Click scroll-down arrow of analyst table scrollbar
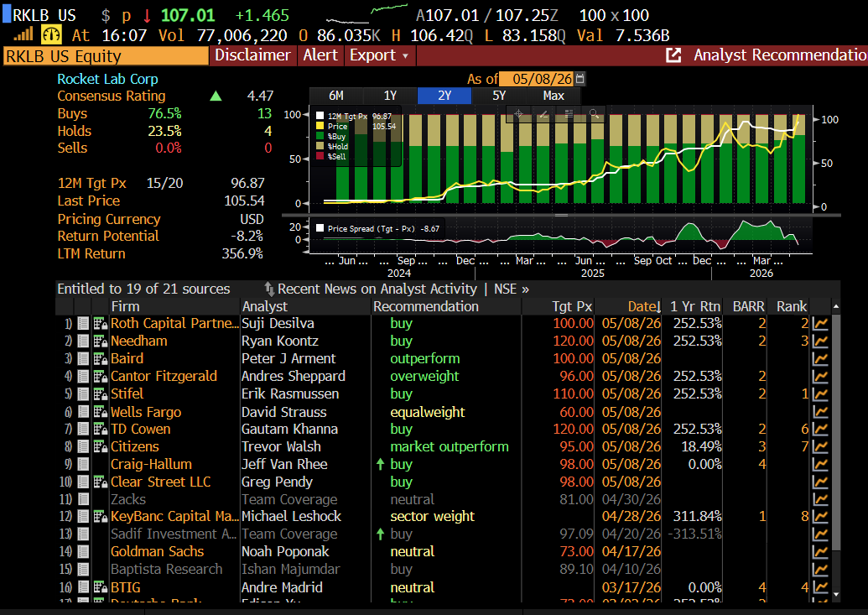 pos(836,595)
